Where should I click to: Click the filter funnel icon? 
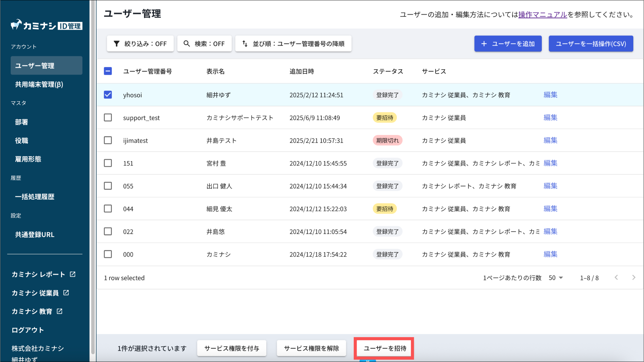click(x=116, y=44)
